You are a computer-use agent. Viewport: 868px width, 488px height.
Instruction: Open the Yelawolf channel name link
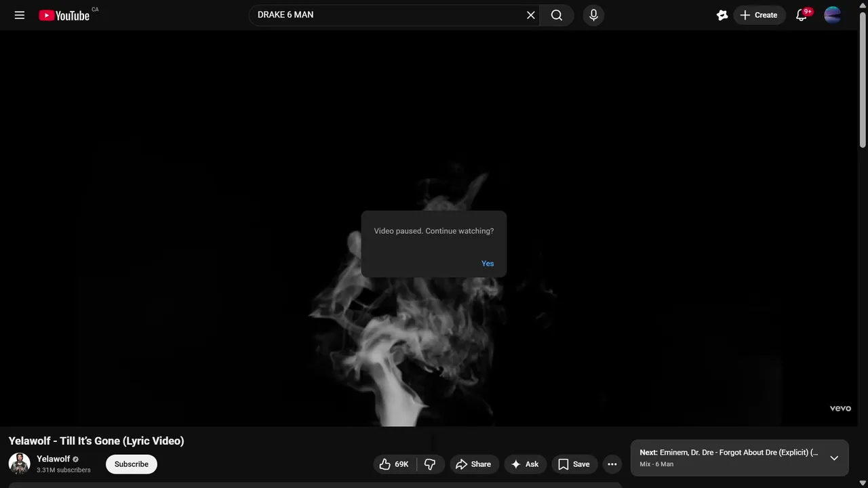click(54, 459)
